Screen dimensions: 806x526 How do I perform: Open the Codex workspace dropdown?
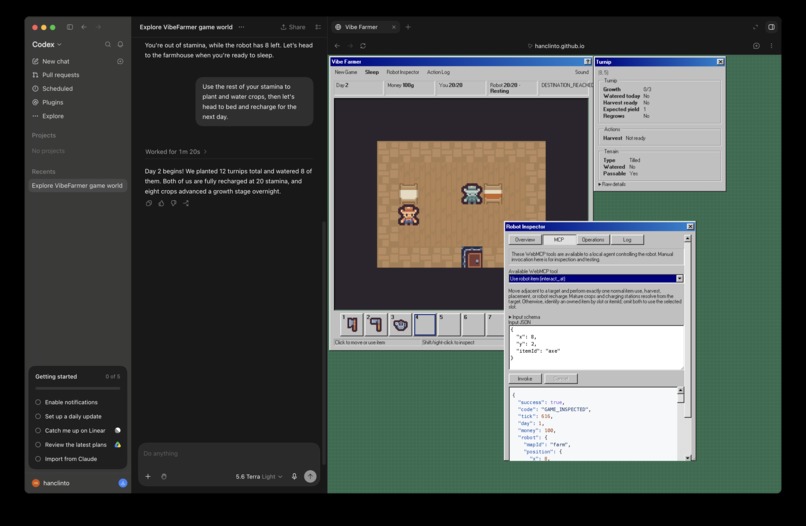coord(47,45)
